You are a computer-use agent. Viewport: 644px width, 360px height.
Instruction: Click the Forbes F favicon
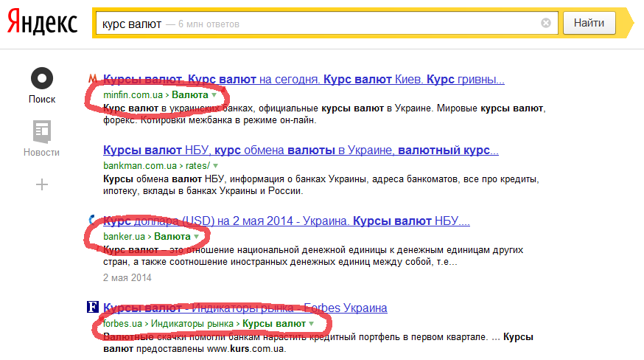[x=92, y=308]
